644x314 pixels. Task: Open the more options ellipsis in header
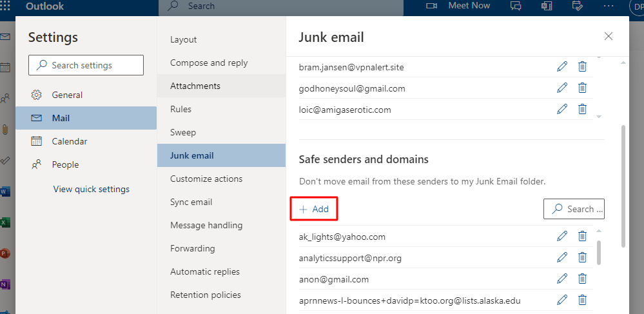click(x=609, y=6)
